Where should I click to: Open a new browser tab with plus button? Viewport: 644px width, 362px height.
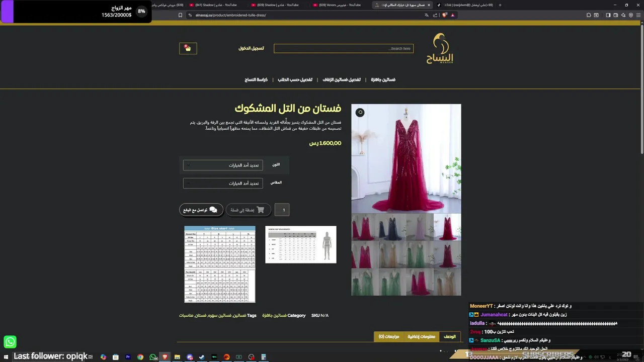tap(500, 5)
